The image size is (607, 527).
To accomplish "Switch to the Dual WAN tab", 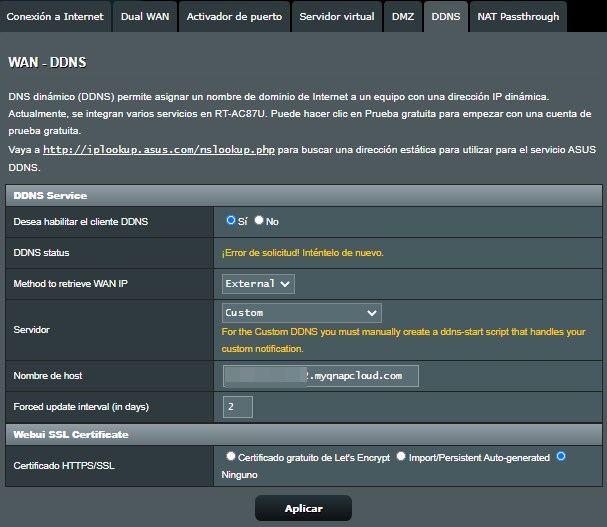I will (144, 16).
